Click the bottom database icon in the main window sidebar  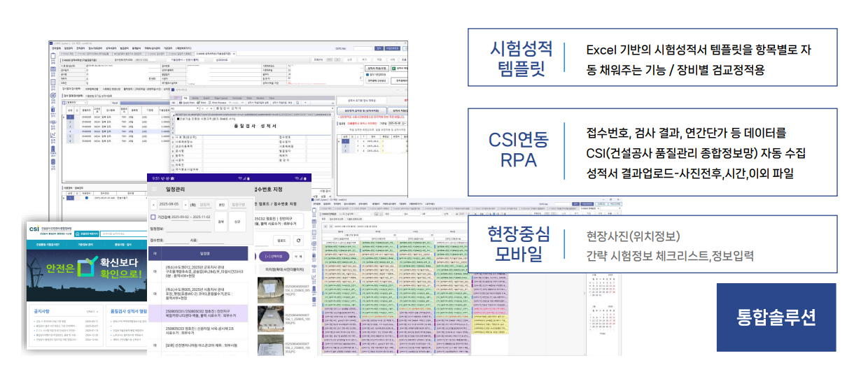(x=52, y=162)
